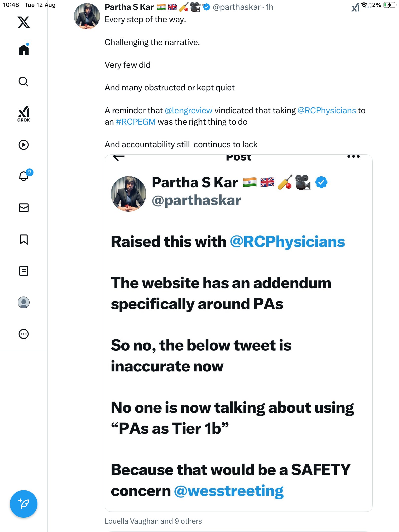The image size is (399, 532).
Task: Open the Video tab in the sidebar
Action: point(24,145)
